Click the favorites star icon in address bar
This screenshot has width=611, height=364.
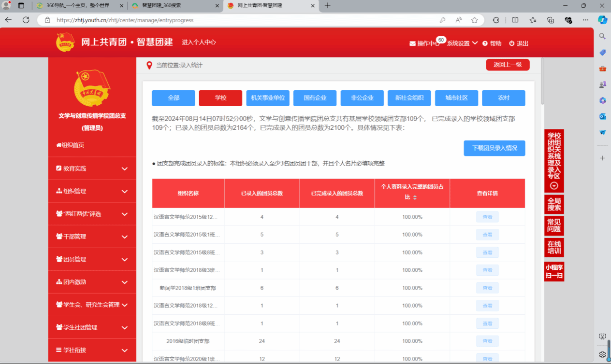(x=474, y=20)
